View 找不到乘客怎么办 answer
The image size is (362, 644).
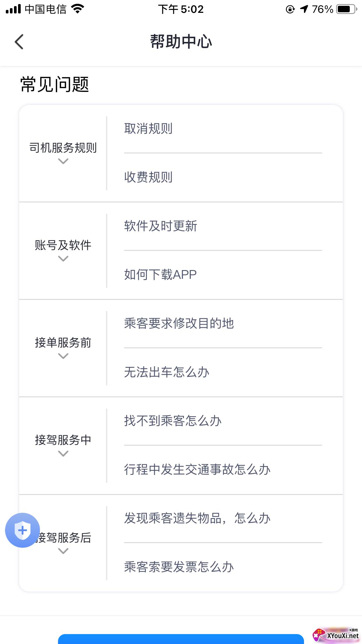click(173, 421)
